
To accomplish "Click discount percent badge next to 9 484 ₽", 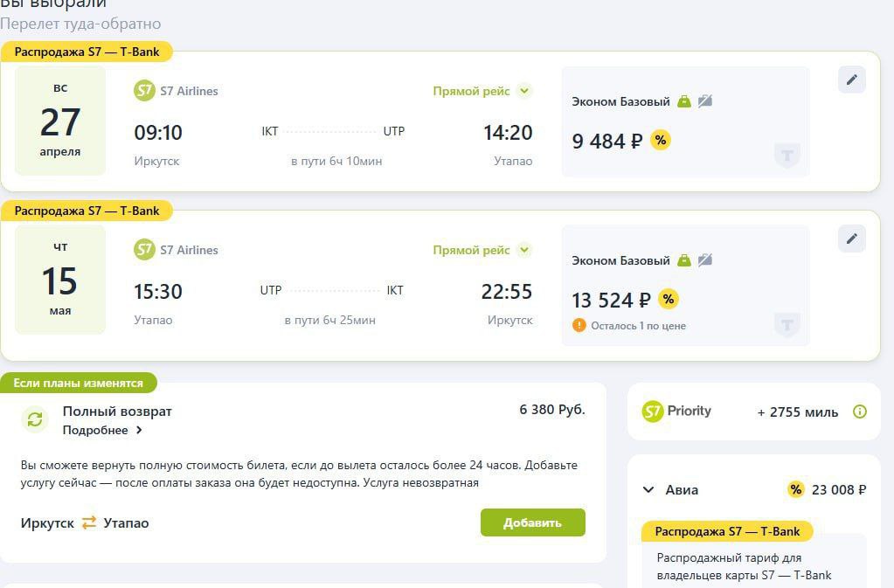I will (x=661, y=140).
